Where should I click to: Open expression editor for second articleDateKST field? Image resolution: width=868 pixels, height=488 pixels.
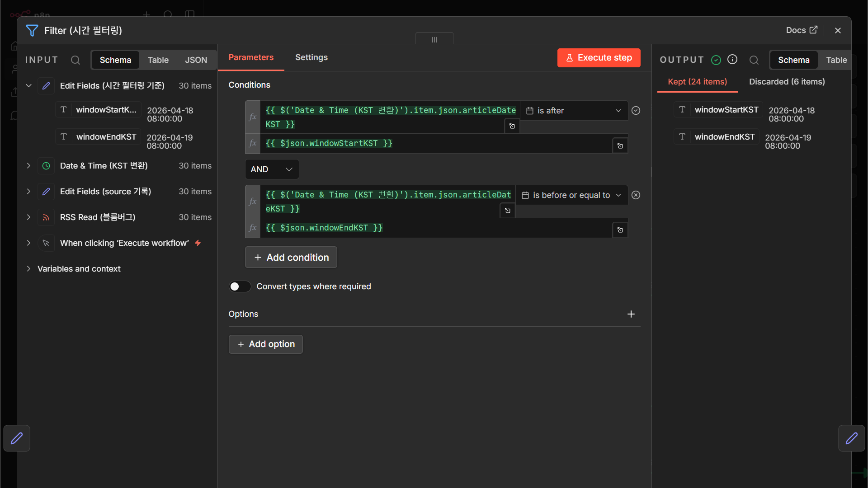(507, 211)
